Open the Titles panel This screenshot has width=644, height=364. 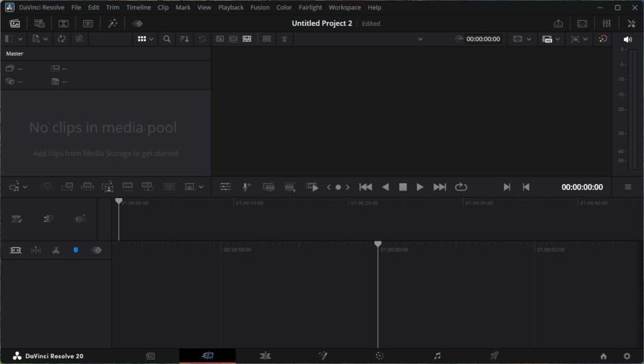click(x=89, y=23)
